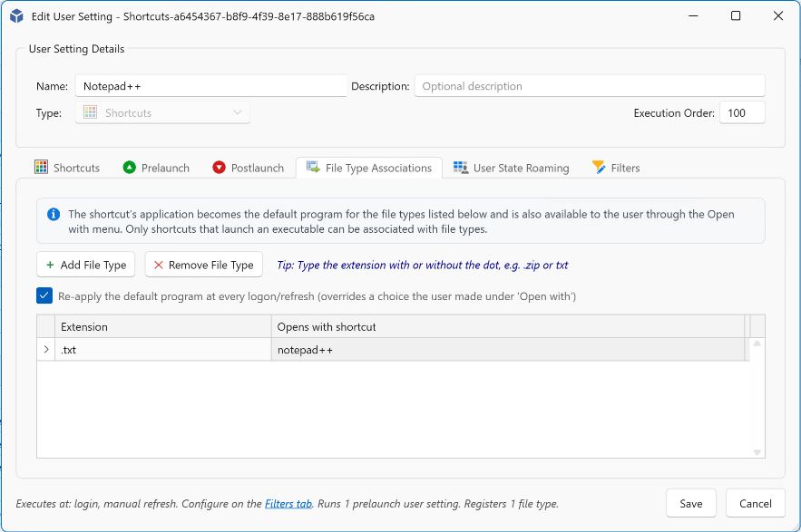
Task: Click the Execution Order field showing 100
Action: pyautogui.click(x=742, y=112)
